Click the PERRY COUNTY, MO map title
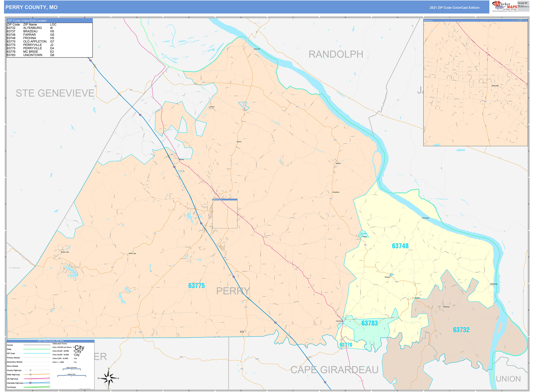This screenshot has height=392, width=534. (x=32, y=7)
